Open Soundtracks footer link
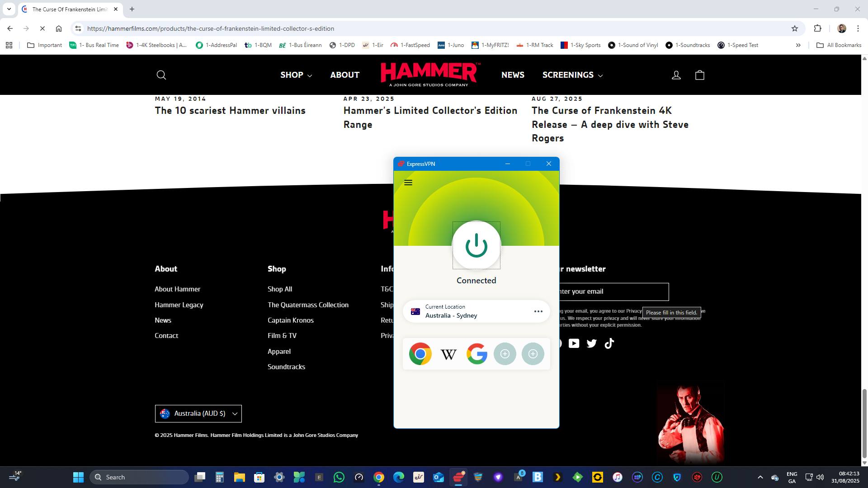 tap(286, 367)
